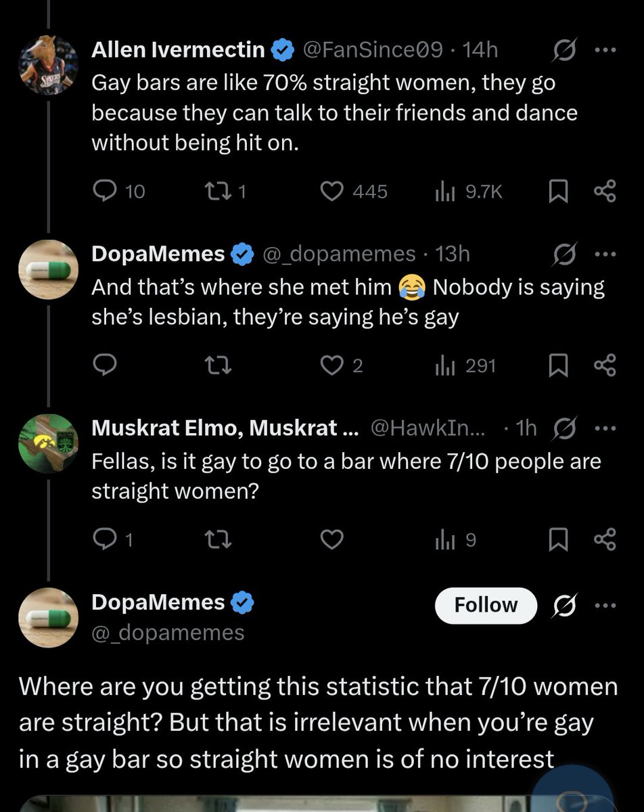644x812 pixels.
Task: Like Muskrat Elmo's Fellas tweet
Action: pos(331,540)
